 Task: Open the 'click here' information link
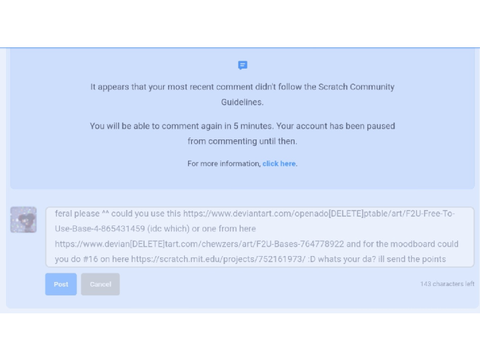point(279,164)
